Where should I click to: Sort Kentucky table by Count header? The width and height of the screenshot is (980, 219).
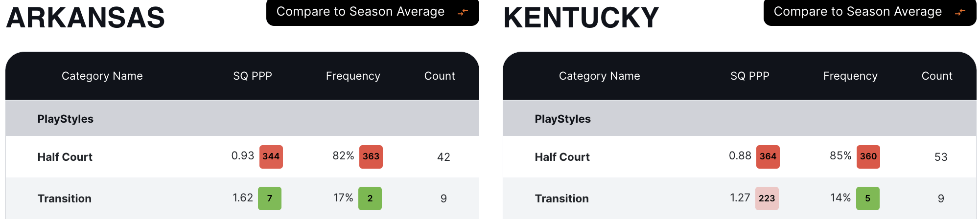click(x=937, y=76)
